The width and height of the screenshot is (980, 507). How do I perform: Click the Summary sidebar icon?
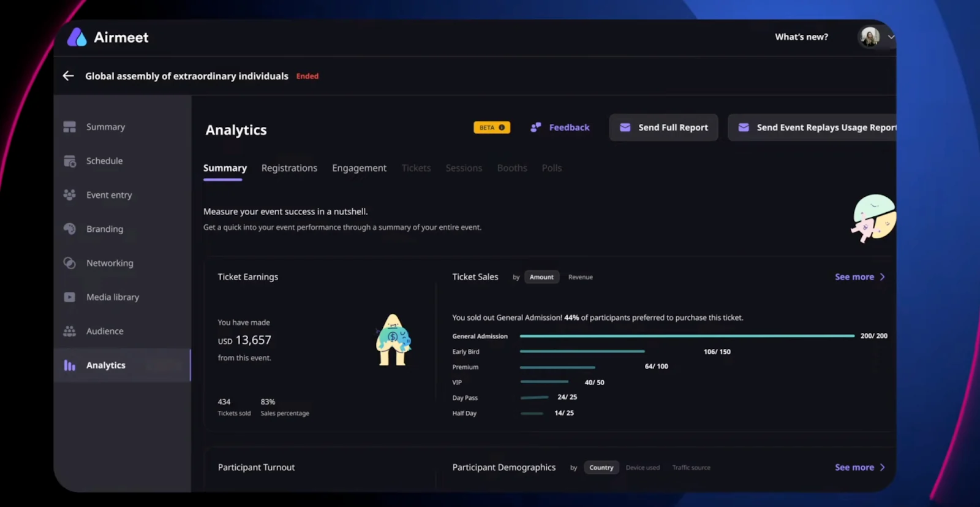[x=70, y=127]
